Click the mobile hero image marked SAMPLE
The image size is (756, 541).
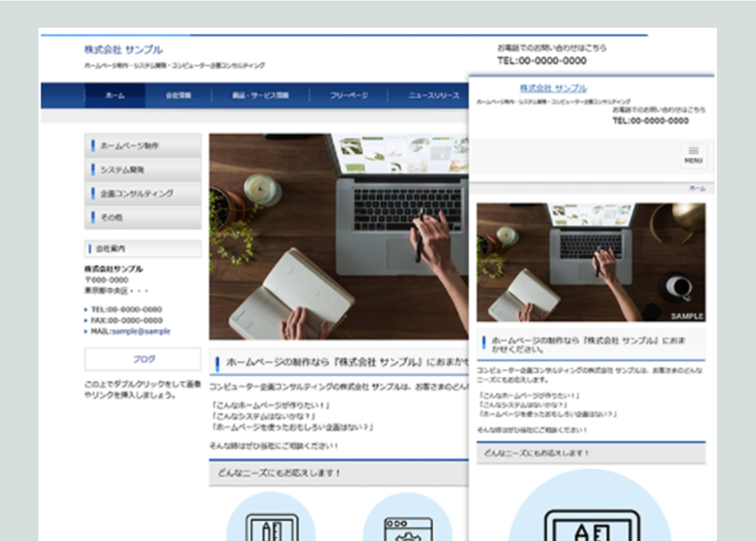tap(591, 263)
